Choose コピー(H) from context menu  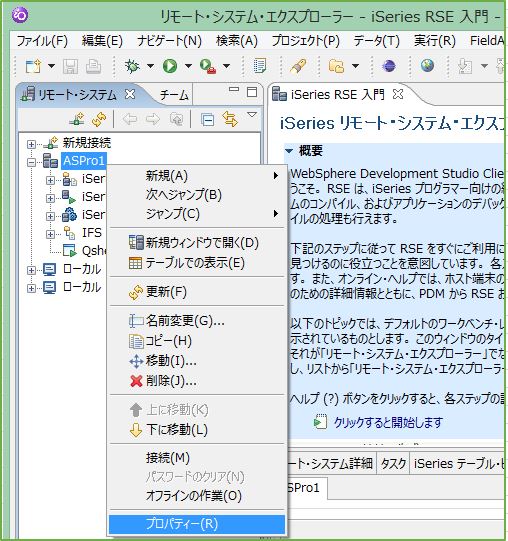pyautogui.click(x=197, y=341)
